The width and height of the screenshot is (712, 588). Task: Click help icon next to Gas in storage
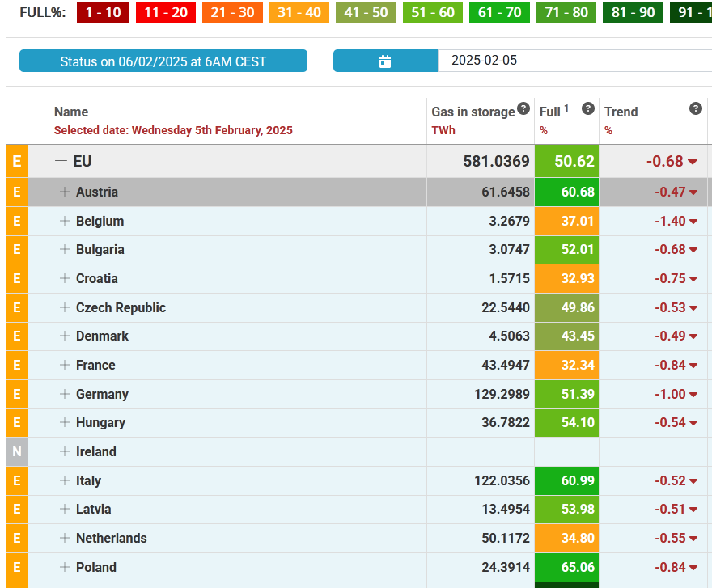coord(523,109)
